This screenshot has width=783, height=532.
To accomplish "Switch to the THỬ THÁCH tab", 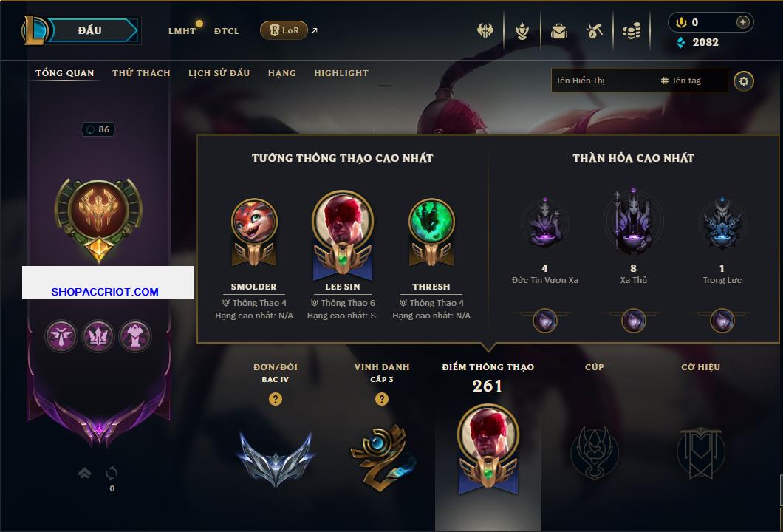I will pyautogui.click(x=141, y=73).
